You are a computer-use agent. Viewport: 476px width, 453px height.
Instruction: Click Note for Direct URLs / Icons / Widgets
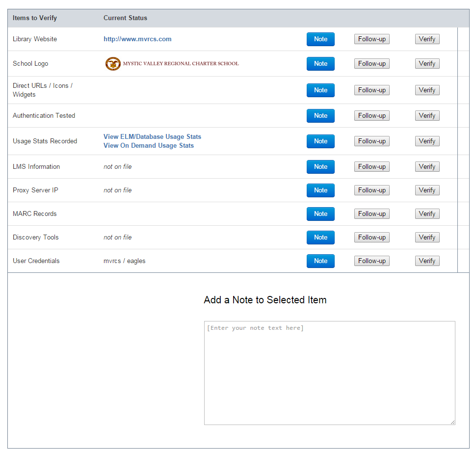coord(320,90)
